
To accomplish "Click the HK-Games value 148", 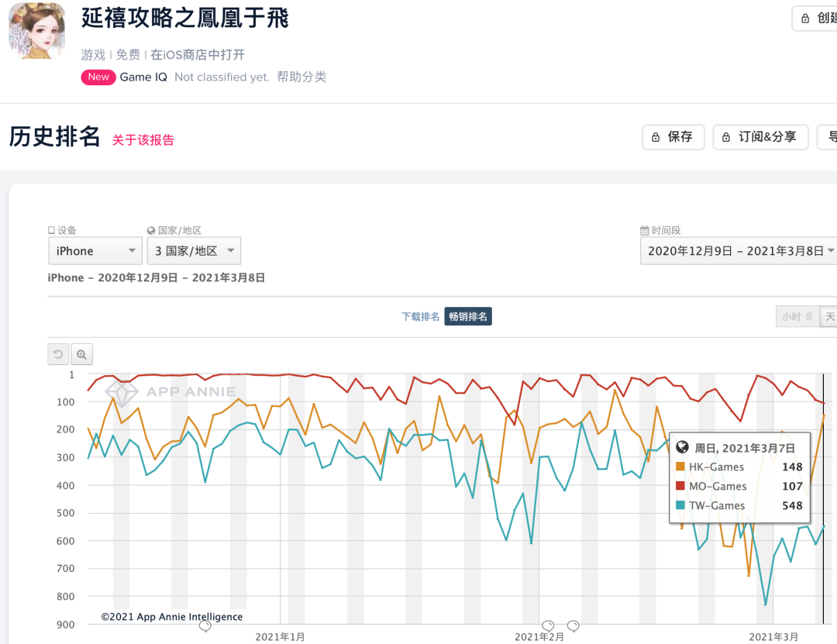I will [x=792, y=467].
